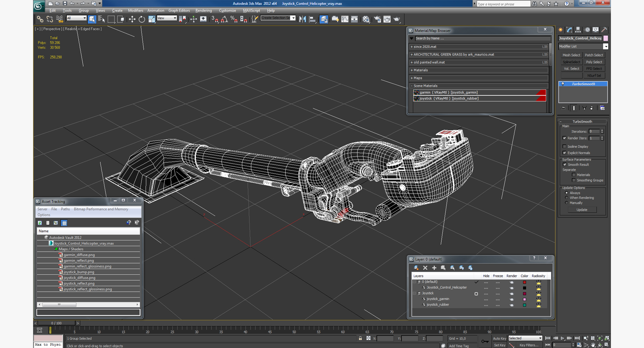
Task: Switch to Utilities hammer tab
Action: pos(604,30)
